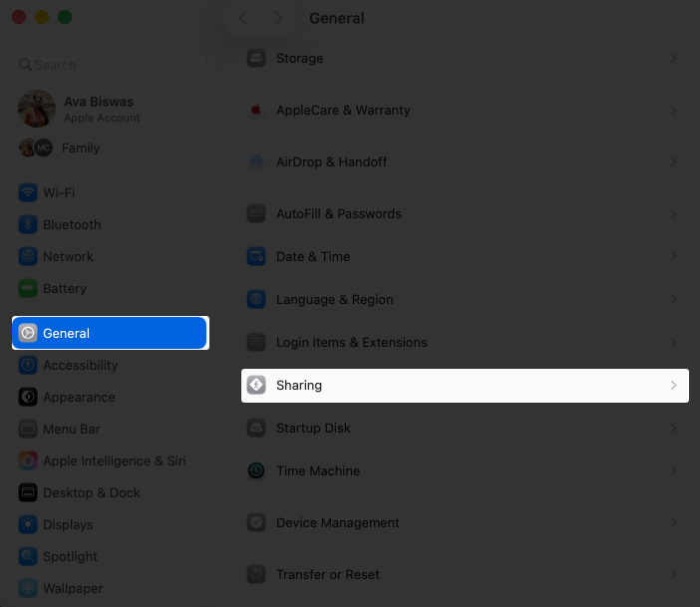The image size is (700, 607).
Task: Click the Spotlight magnifier icon
Action: (x=28, y=556)
